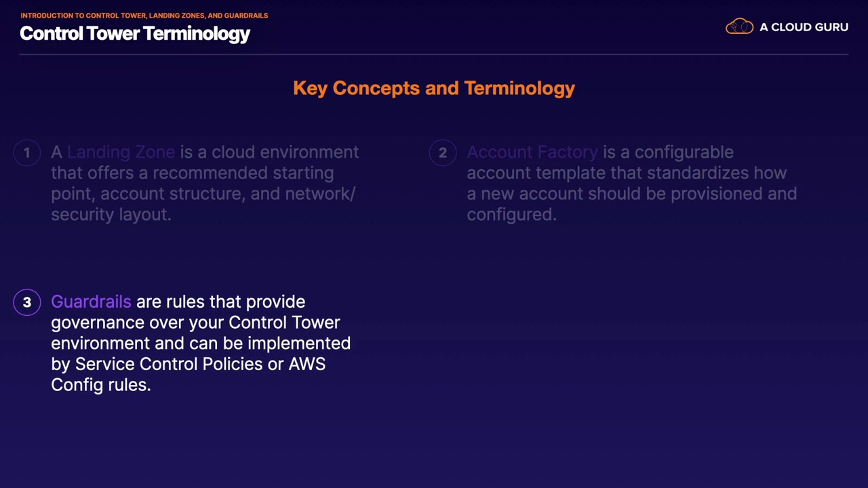
Task: Click the A Cloud Guru cloud logo icon
Action: coord(739,27)
